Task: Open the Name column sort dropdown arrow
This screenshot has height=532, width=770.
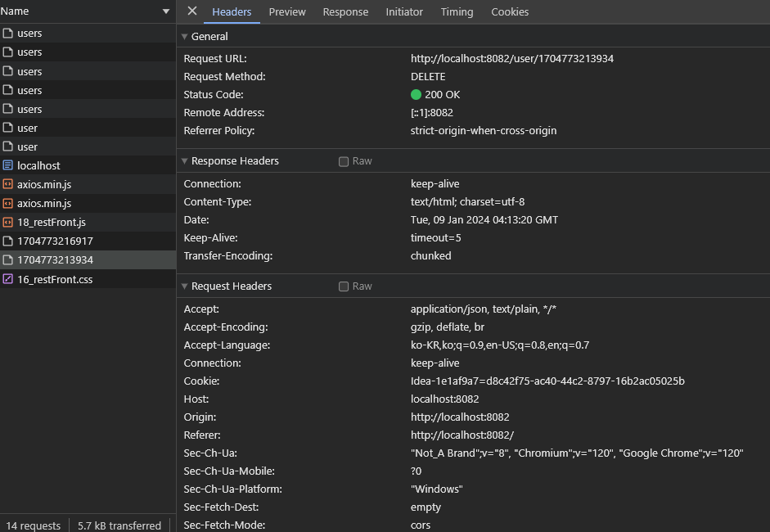Action: (x=166, y=11)
